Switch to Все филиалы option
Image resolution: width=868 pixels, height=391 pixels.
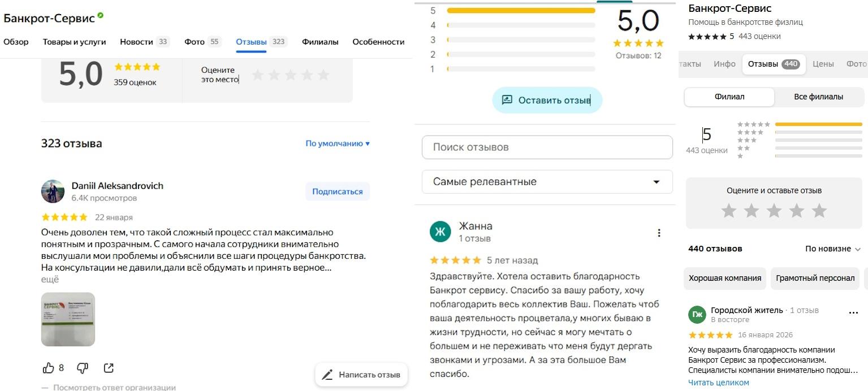[x=818, y=97]
